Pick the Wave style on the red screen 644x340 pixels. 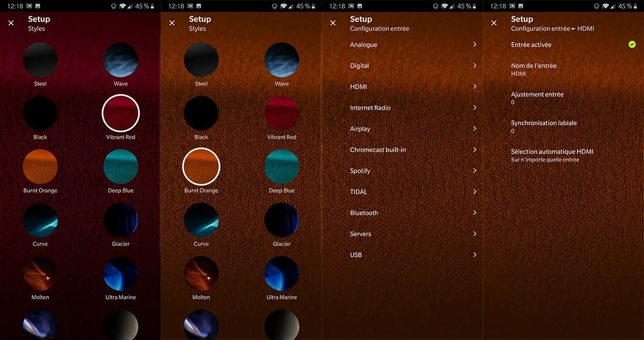coord(121,60)
